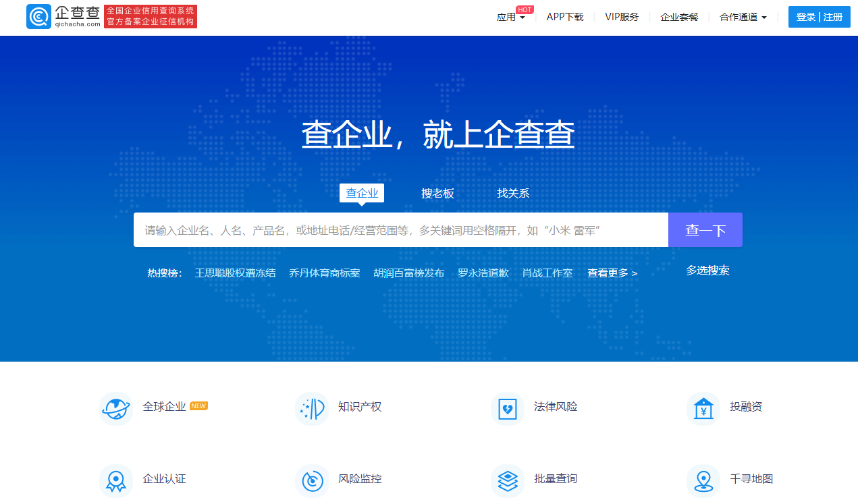This screenshot has width=858, height=504.
Task: Click the 登录 | 注册 button
Action: coord(820,17)
